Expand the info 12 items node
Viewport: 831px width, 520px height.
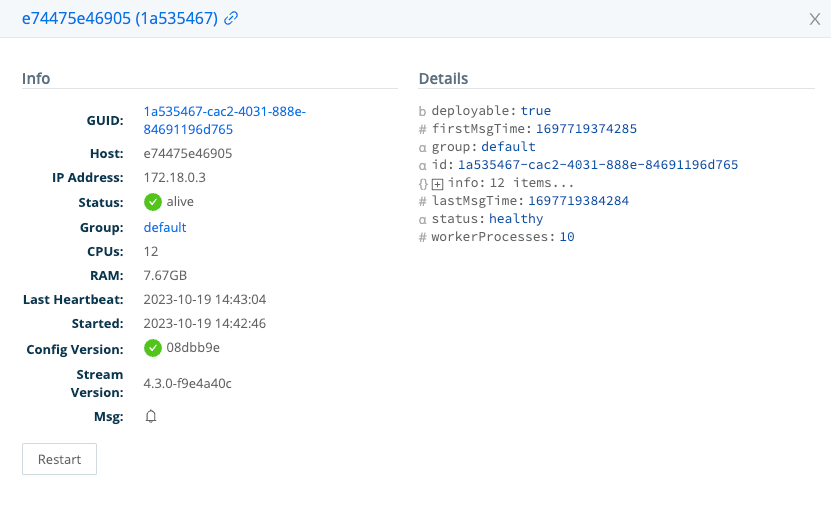click(x=437, y=184)
